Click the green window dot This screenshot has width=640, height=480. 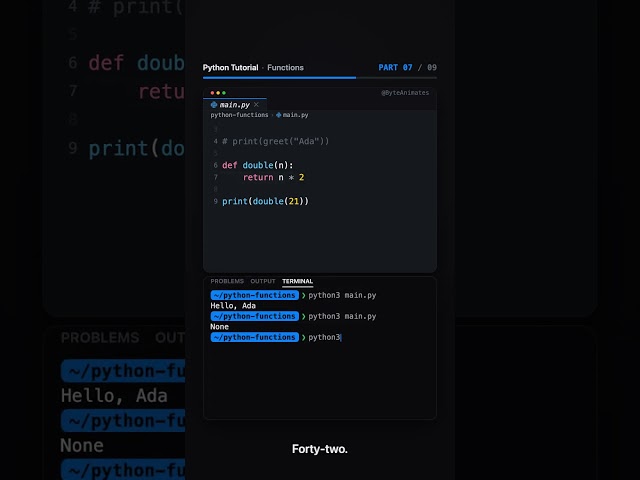pos(224,93)
